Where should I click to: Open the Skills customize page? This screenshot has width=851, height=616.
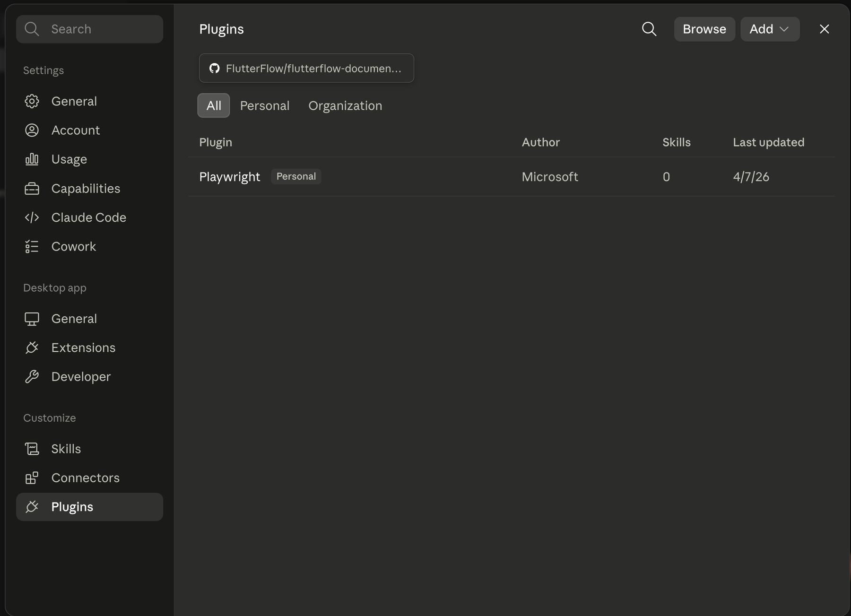89,449
